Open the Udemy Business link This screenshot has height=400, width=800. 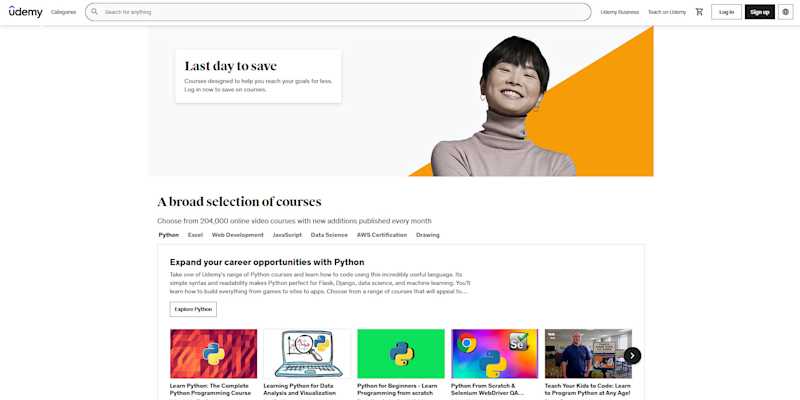tap(619, 12)
